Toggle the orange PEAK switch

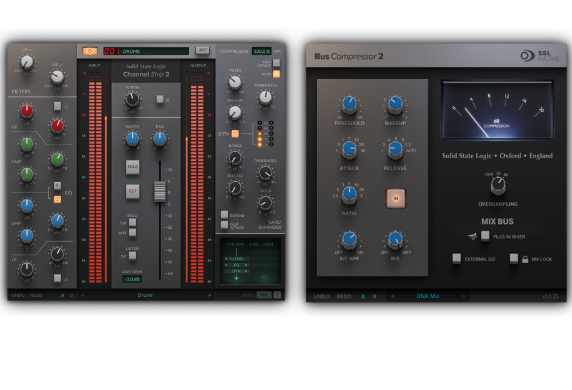(277, 74)
